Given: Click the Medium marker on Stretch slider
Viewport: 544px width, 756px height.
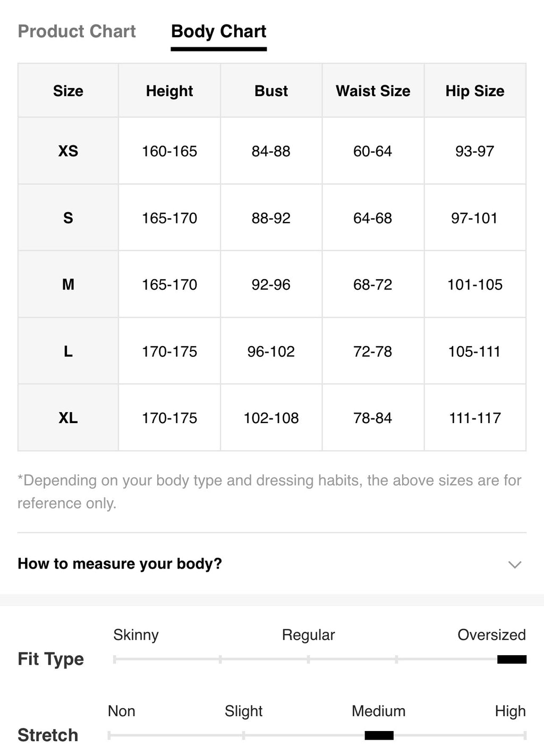Looking at the screenshot, I should coord(379,735).
